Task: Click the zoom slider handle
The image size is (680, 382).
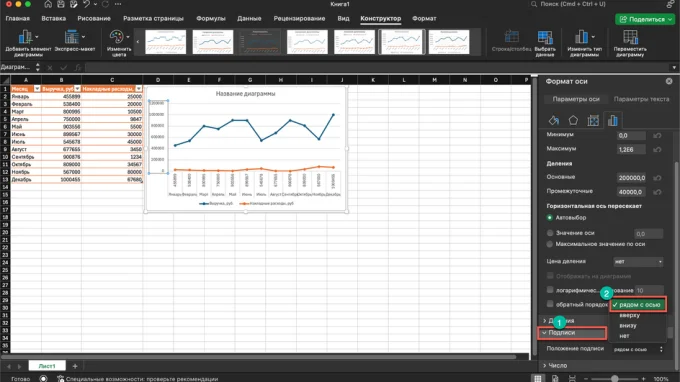Action: 615,379
